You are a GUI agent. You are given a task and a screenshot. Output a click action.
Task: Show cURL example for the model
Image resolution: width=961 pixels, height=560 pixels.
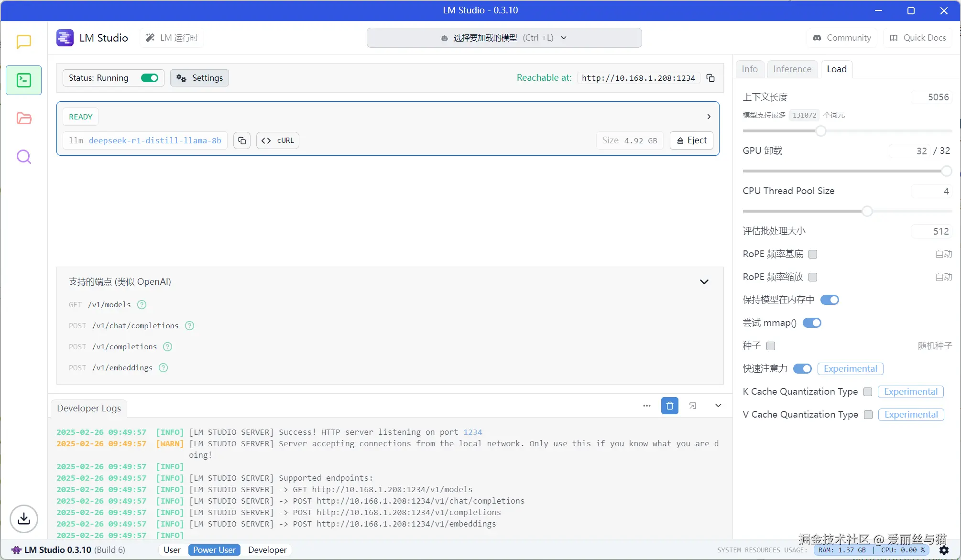(x=278, y=140)
